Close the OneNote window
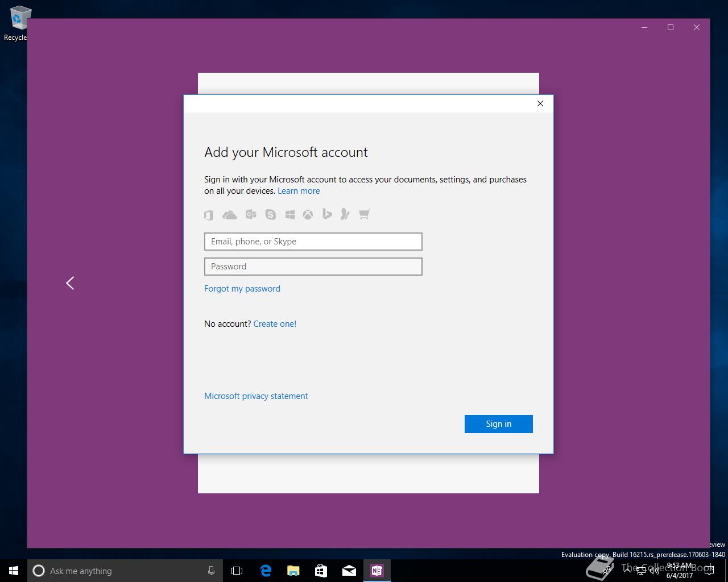728x582 pixels. [x=697, y=27]
